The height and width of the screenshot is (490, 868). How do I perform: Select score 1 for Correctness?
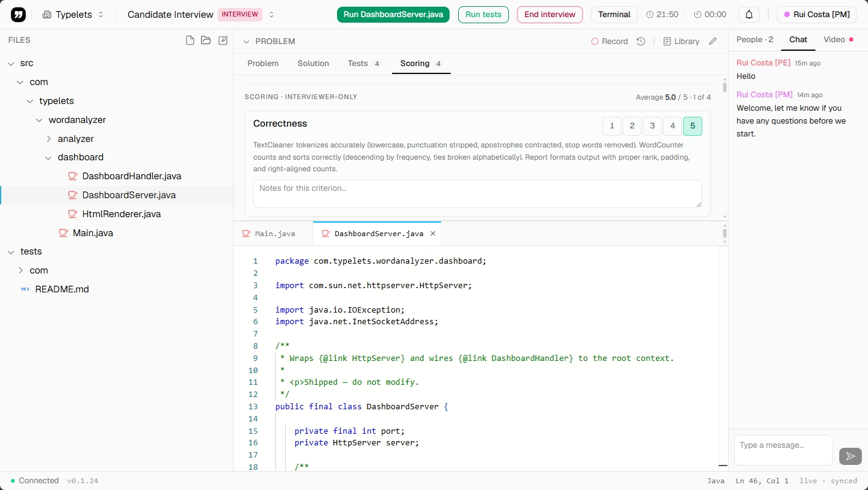point(612,126)
